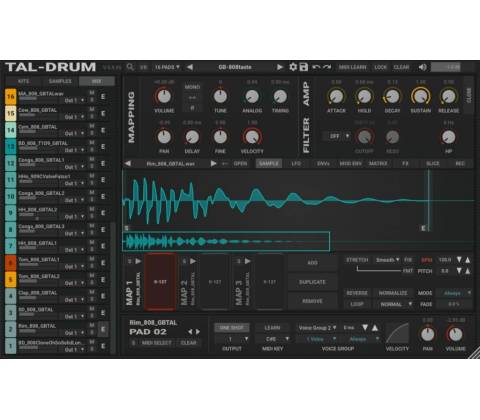
Task: Open the editor (E) for pad 16
Action: pos(103,97)
